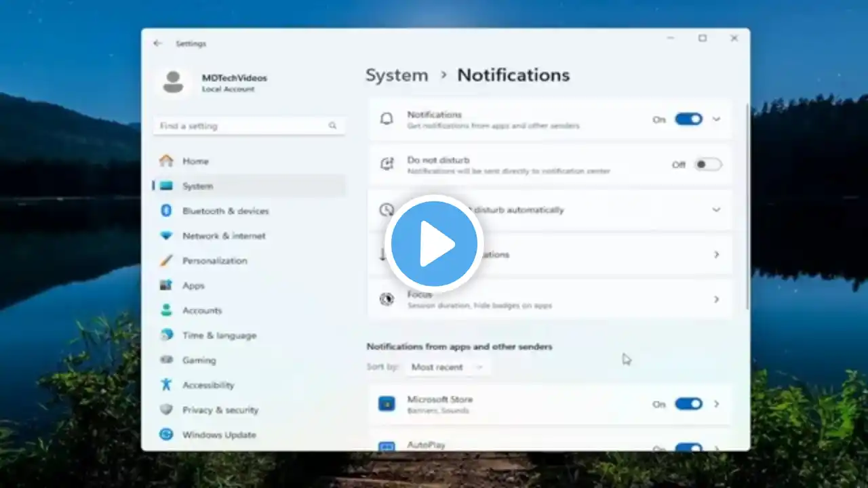
Task: Expand Turn on do not disturb automatically
Action: (550, 209)
